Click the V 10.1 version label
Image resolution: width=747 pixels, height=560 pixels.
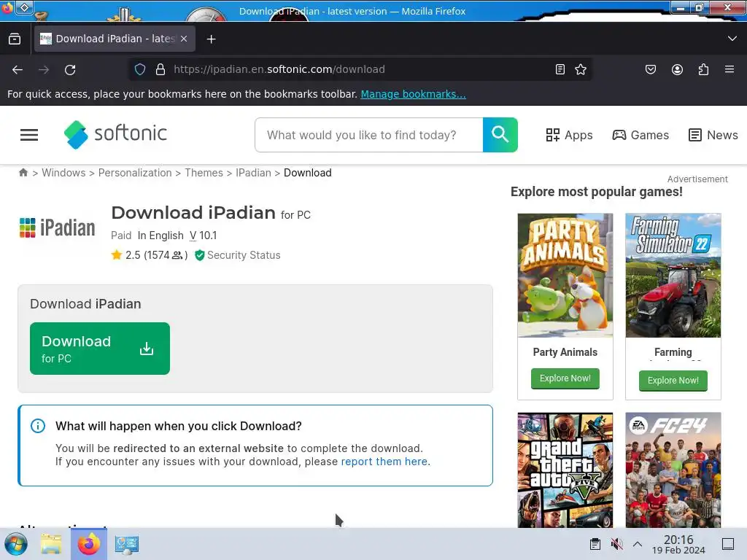203,236
